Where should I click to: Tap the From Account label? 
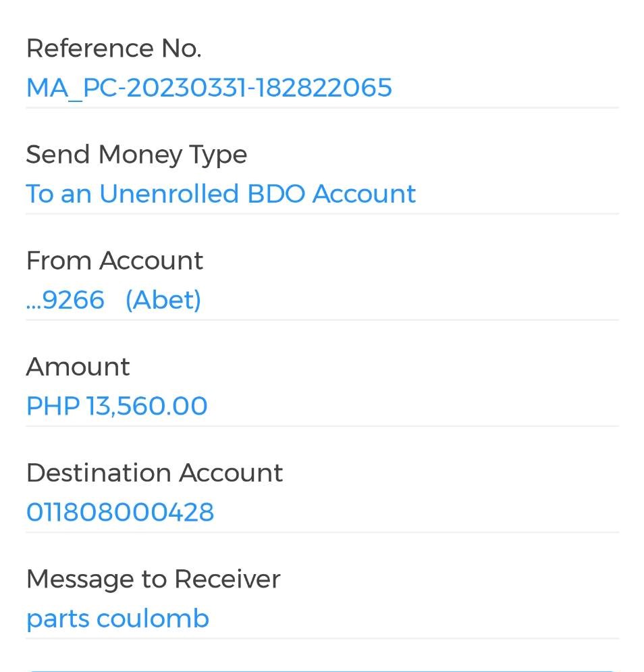[x=114, y=261]
